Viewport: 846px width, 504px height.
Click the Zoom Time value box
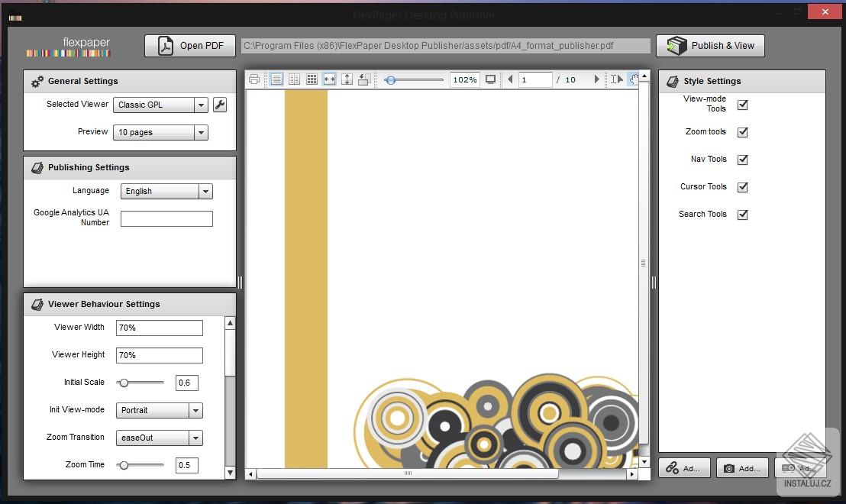[x=186, y=465]
